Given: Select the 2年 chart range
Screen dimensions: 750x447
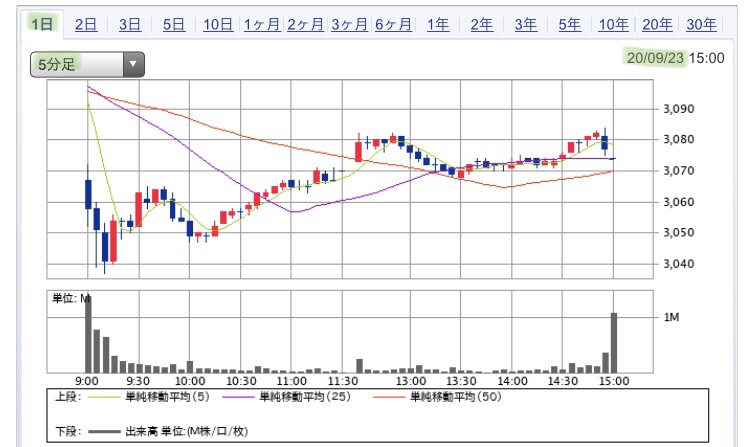Looking at the screenshot, I should point(482,24).
